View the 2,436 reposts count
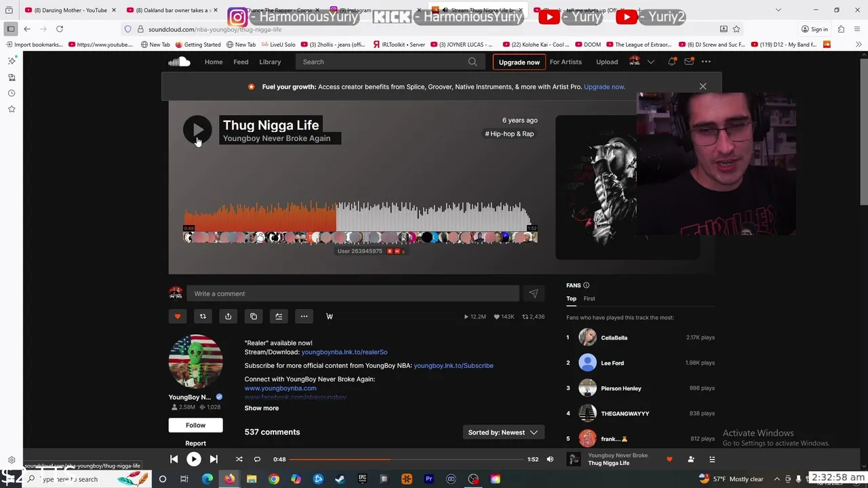This screenshot has width=868, height=488. 533,317
